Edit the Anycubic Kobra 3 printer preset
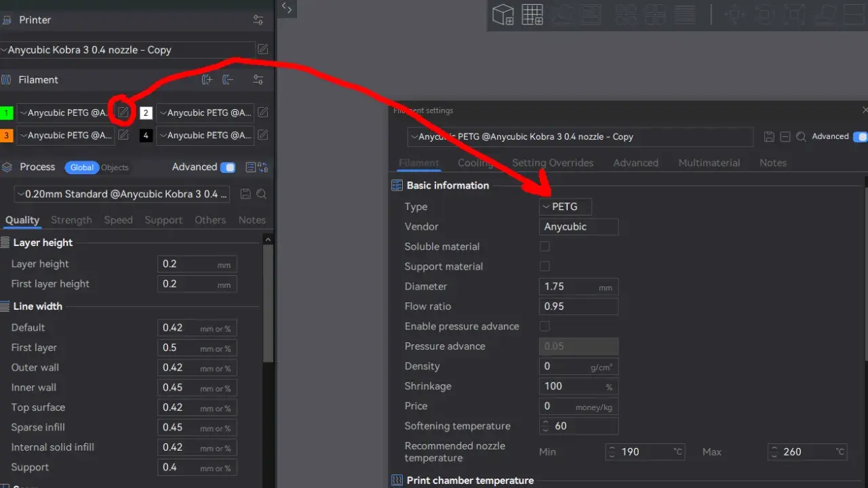 point(262,49)
